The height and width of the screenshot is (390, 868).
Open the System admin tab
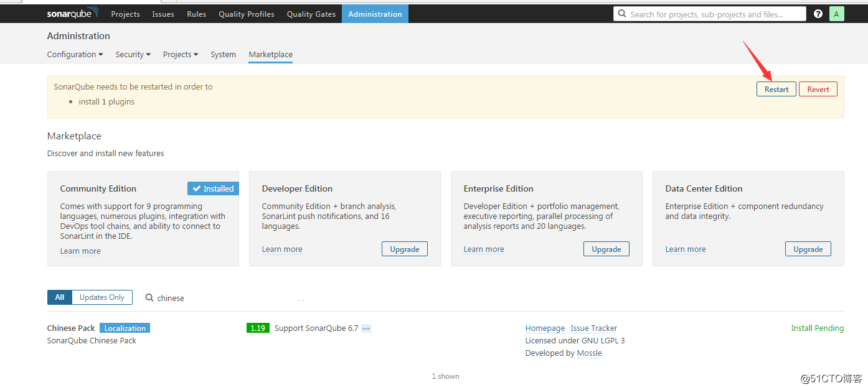[x=223, y=55]
